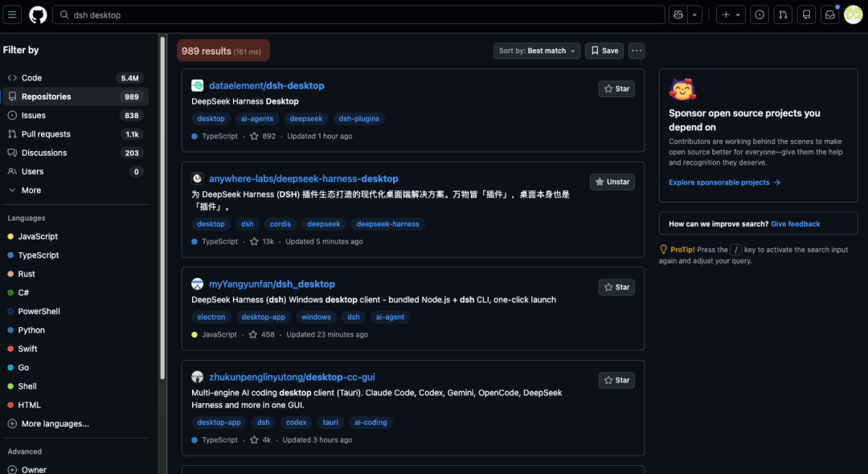Open anywhere-labs/deepseek-harness-desktop repository

click(x=303, y=179)
